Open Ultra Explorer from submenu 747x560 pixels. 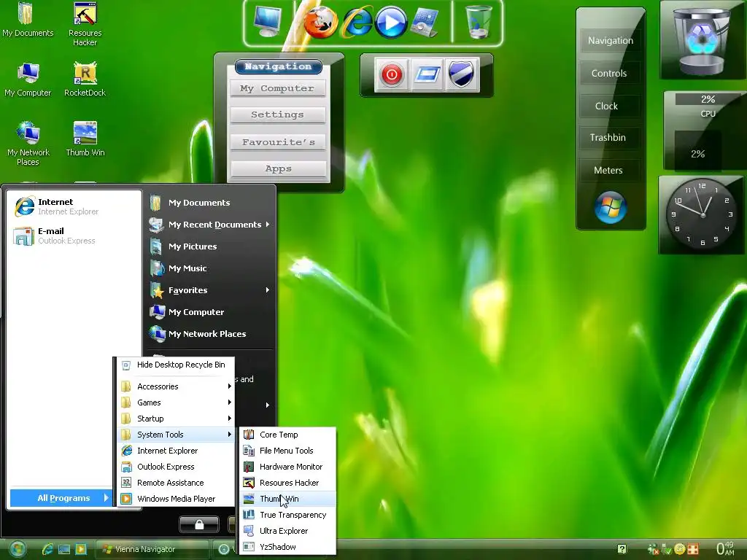tap(287, 531)
